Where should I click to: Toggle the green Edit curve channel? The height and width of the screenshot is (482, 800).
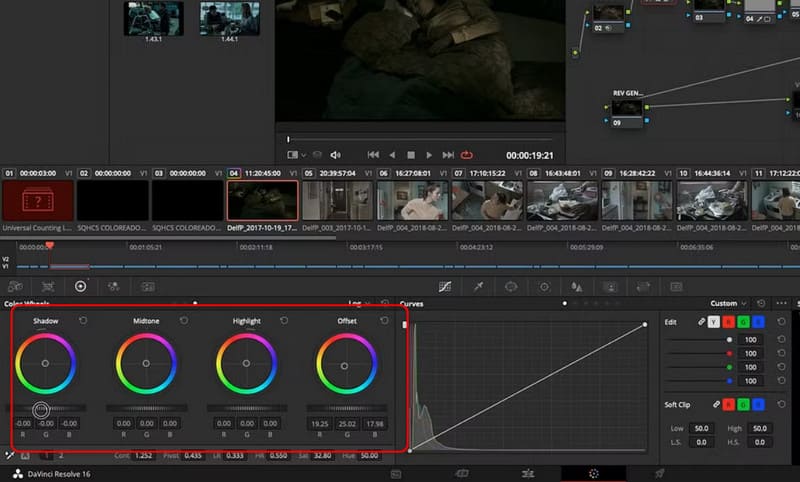coord(743,322)
